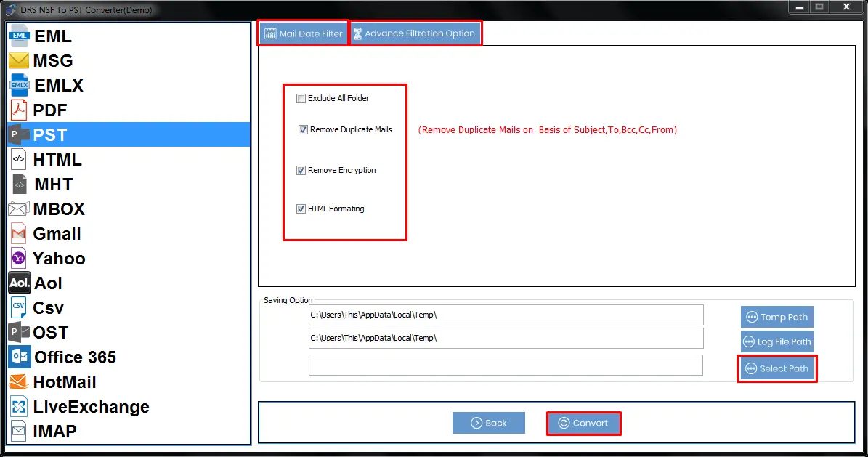Click the Log File Path button
This screenshot has width=868, height=457.
tap(777, 341)
